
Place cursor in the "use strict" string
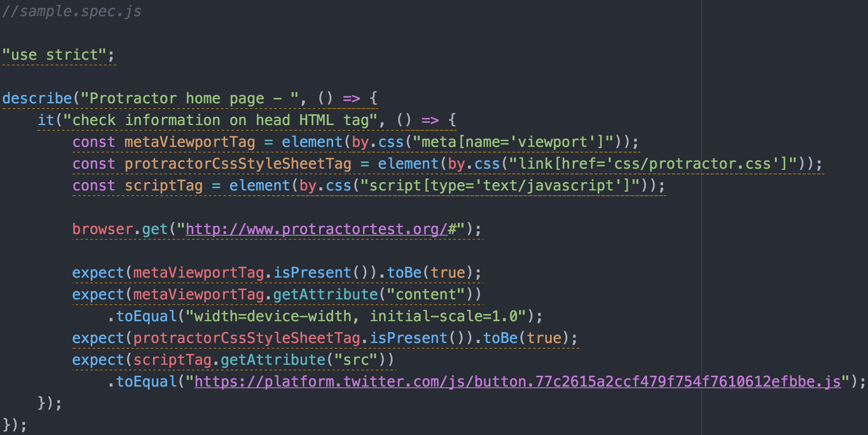(54, 55)
